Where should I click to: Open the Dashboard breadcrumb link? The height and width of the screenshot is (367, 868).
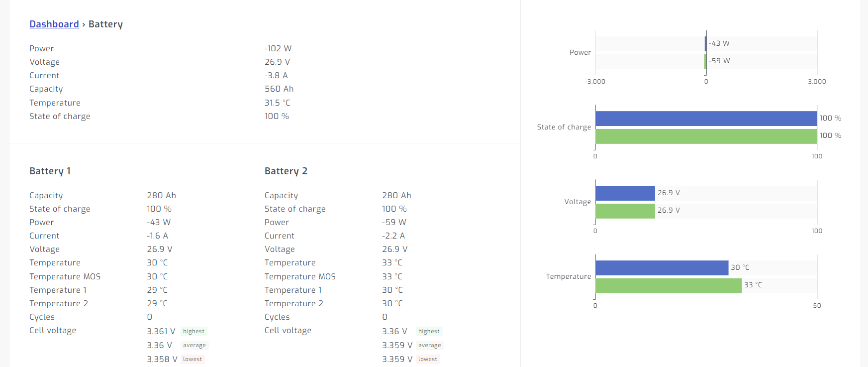54,24
